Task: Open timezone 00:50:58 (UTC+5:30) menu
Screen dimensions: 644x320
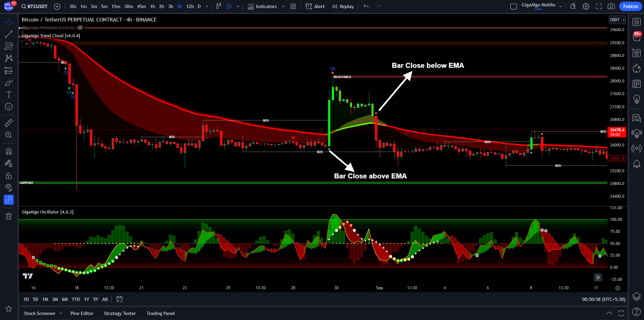Action: pyautogui.click(x=604, y=299)
